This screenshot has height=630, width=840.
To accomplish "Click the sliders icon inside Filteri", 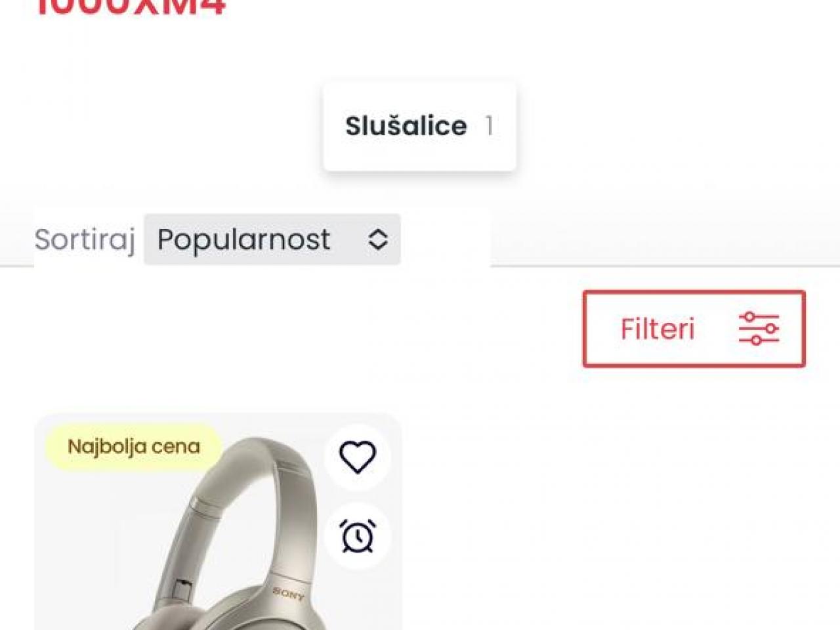I will [x=759, y=328].
